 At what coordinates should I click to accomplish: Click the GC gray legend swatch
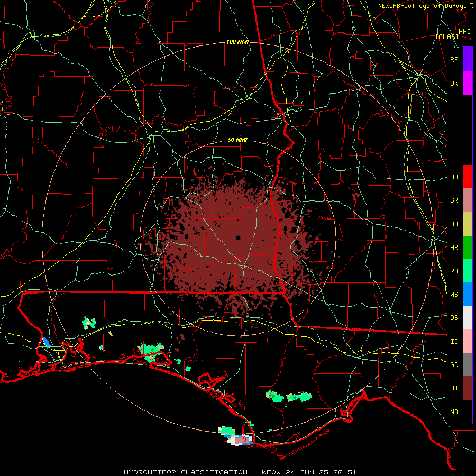(467, 364)
